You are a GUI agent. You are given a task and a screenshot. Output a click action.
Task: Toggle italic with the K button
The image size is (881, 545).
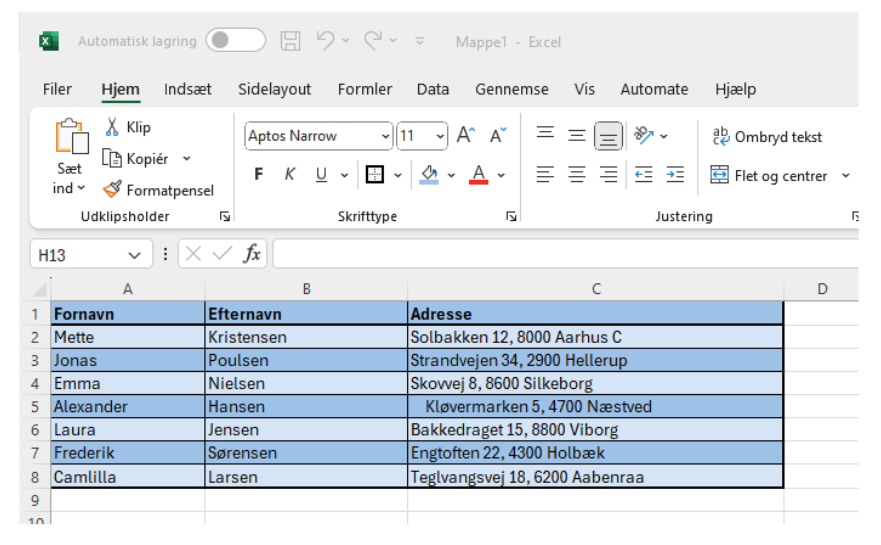tap(289, 174)
